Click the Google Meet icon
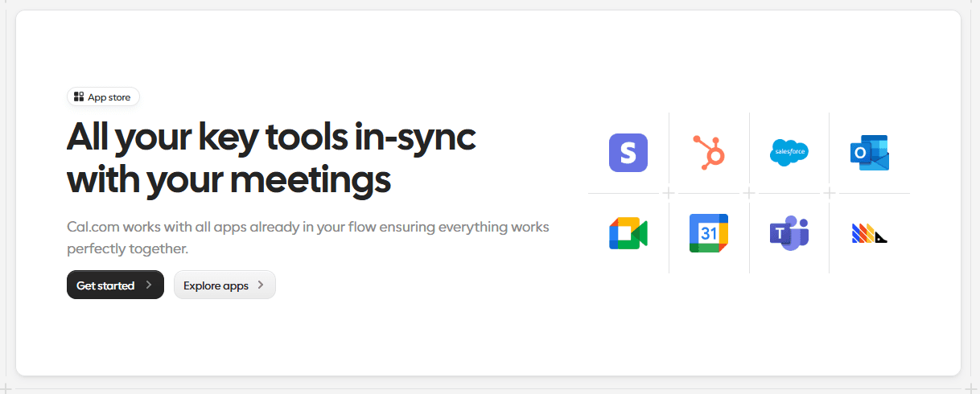 628,233
